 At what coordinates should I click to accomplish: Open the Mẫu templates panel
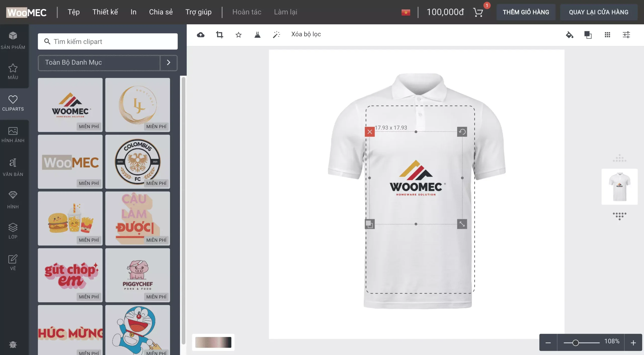click(x=13, y=72)
